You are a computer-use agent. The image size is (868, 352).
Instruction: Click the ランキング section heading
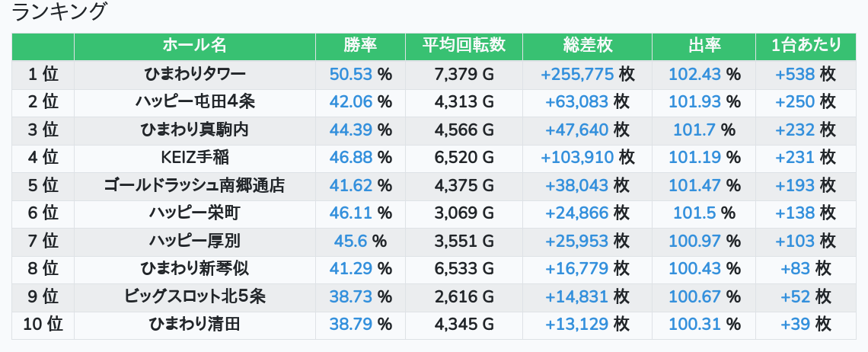pyautogui.click(x=60, y=12)
